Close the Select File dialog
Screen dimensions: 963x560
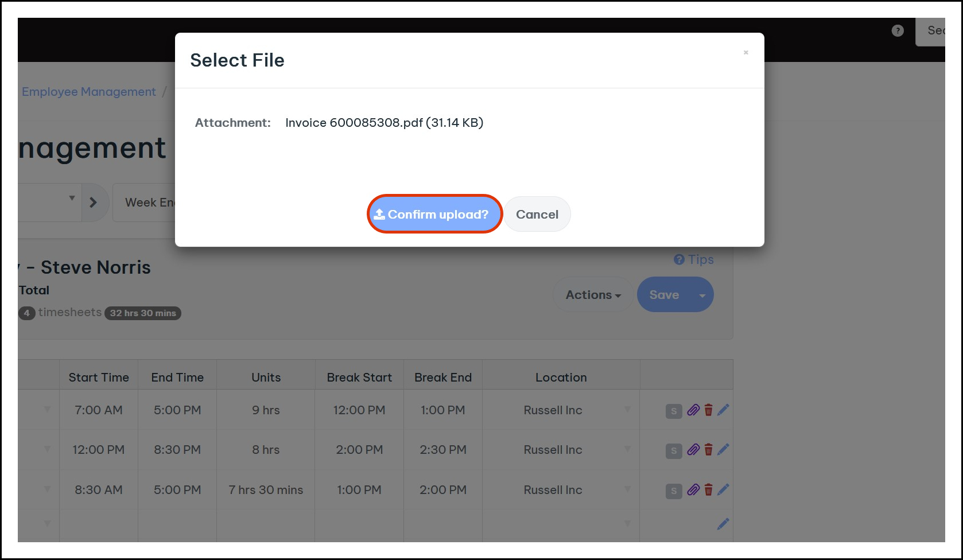pyautogui.click(x=745, y=52)
